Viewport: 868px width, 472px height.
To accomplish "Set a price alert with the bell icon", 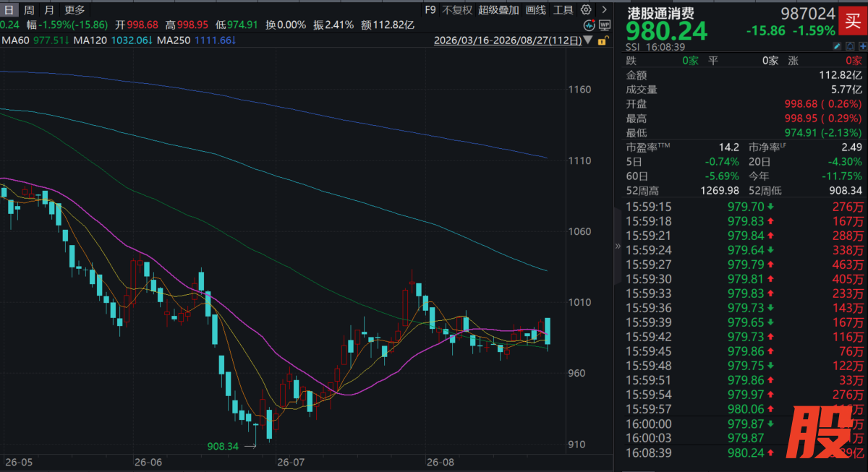I will 851,46.
